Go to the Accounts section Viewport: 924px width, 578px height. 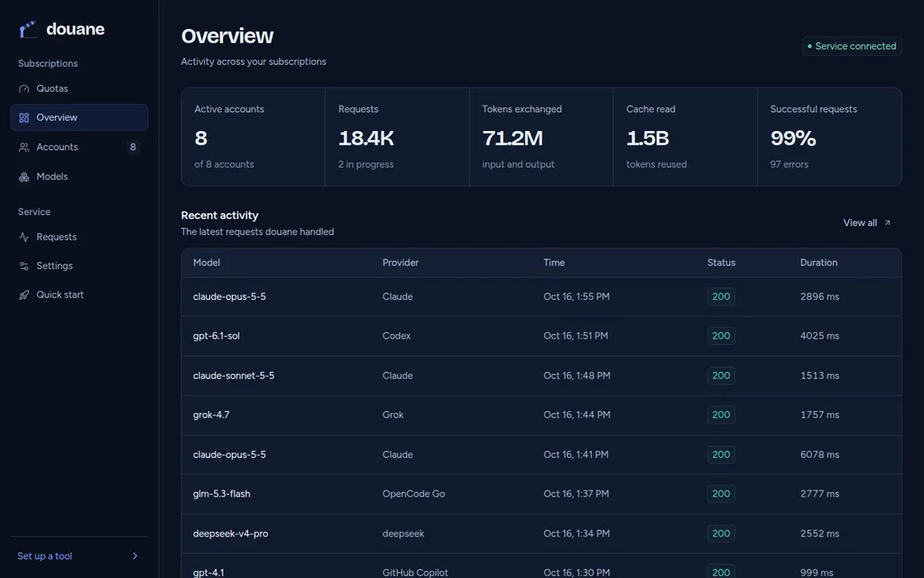79,147
